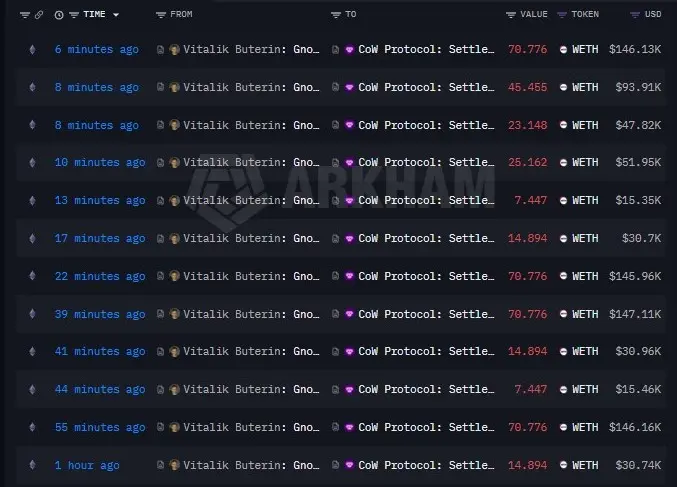
Task: Click the clock icon beside TIME
Action: tap(59, 15)
